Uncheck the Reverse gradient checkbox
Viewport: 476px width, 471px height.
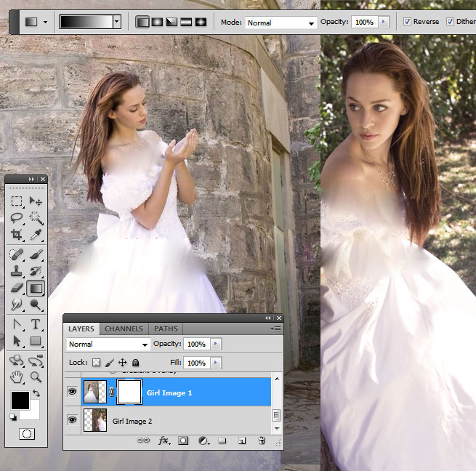406,22
